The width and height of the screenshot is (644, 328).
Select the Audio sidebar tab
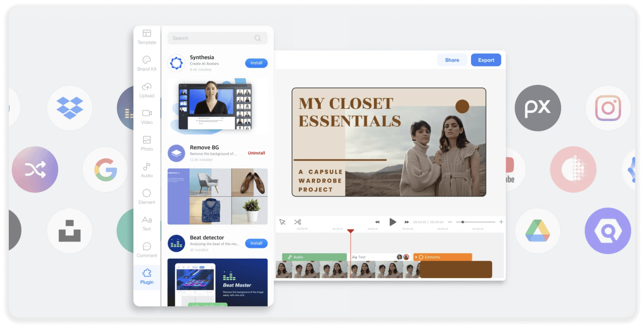pyautogui.click(x=146, y=170)
